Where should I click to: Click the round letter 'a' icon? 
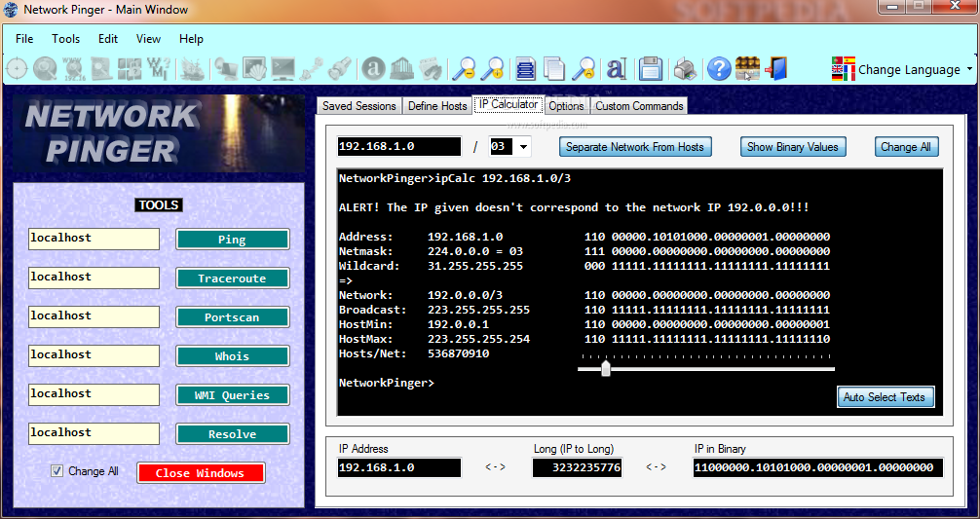click(x=374, y=69)
